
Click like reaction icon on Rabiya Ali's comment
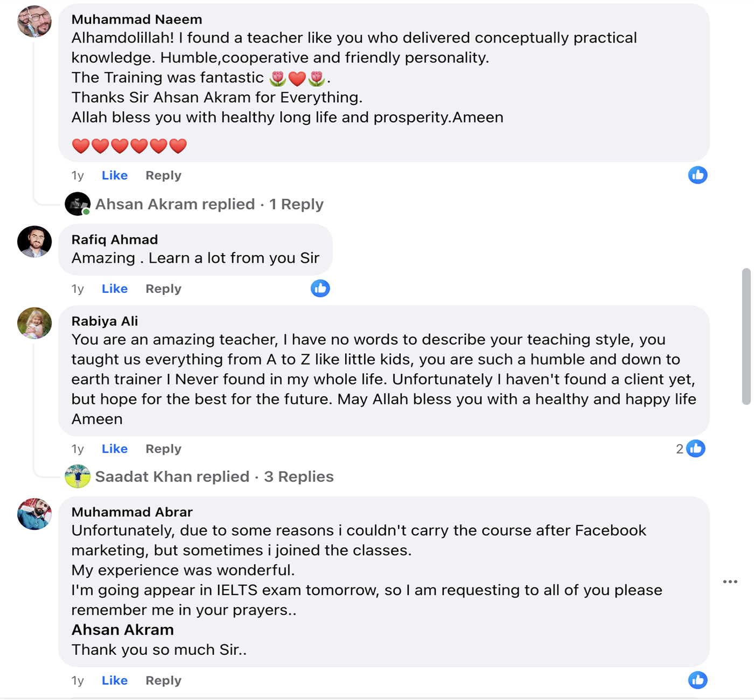click(696, 449)
